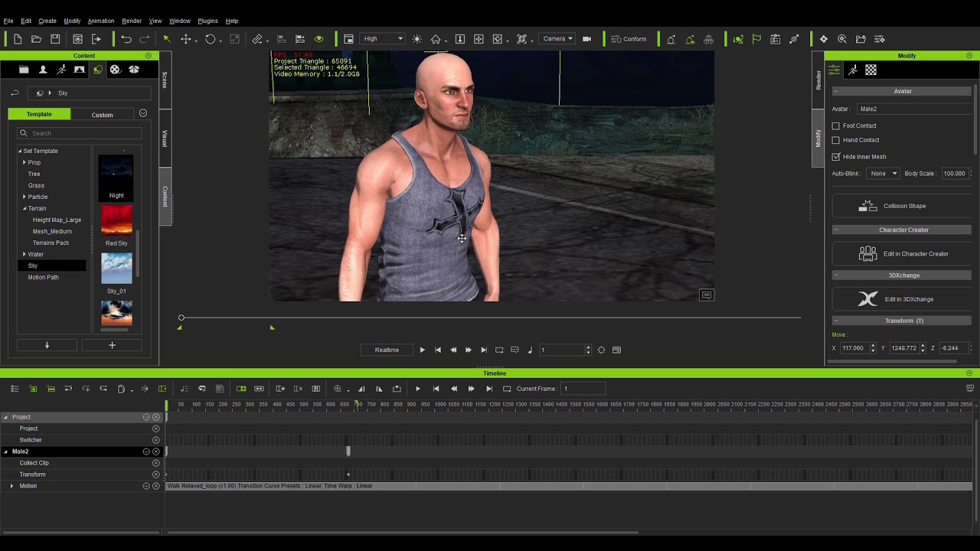Click the playback scrubber handle

coord(181,318)
